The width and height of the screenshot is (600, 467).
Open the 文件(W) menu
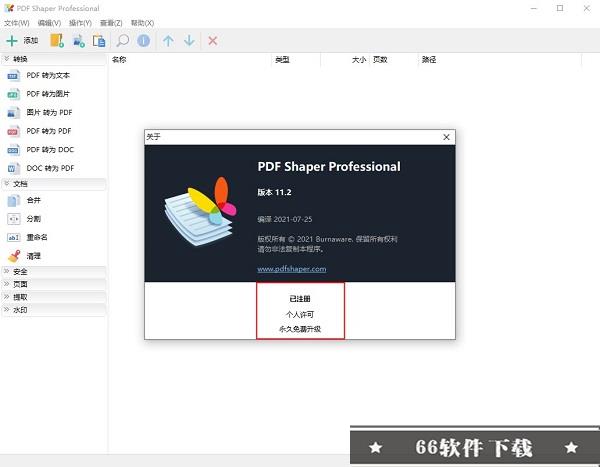click(x=17, y=23)
